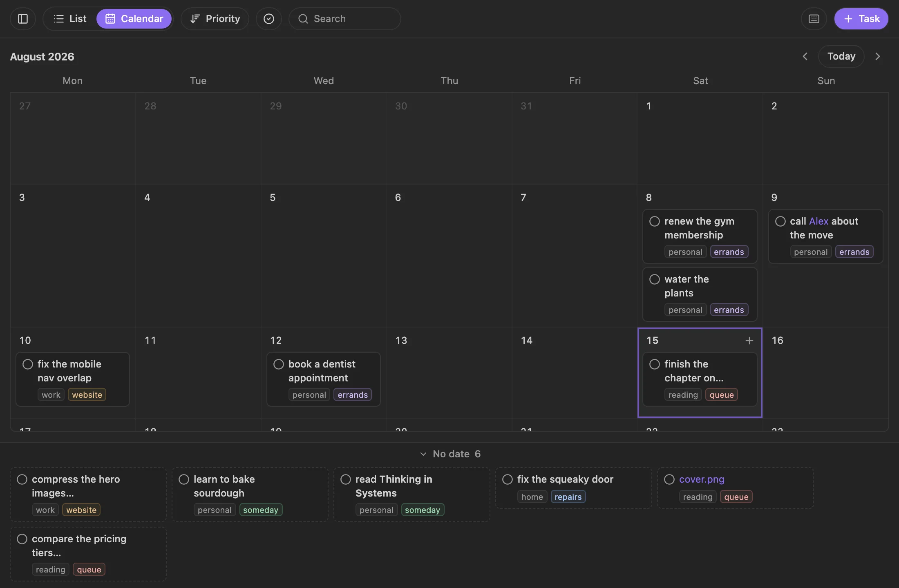Select calendar day 12
899x588 pixels.
[x=323, y=373]
